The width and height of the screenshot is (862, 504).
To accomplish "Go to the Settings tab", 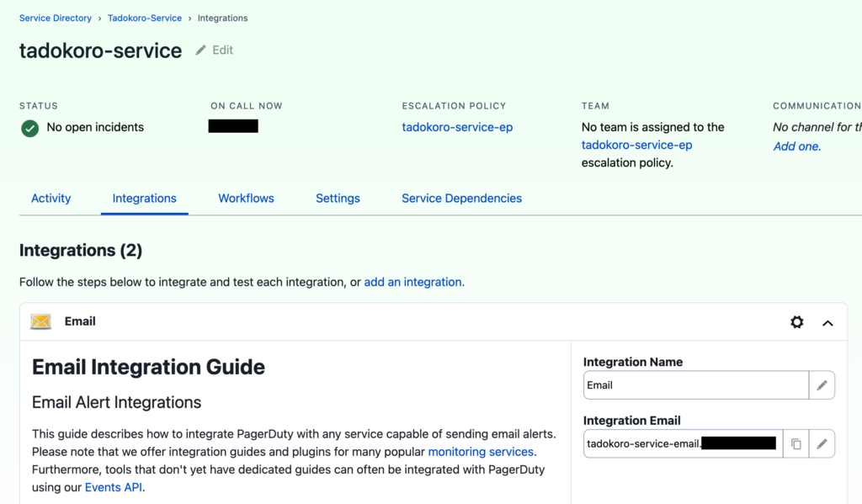I will pyautogui.click(x=338, y=199).
